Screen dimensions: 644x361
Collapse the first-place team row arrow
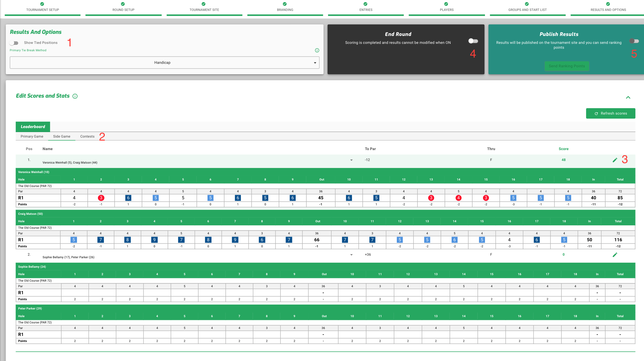351,160
